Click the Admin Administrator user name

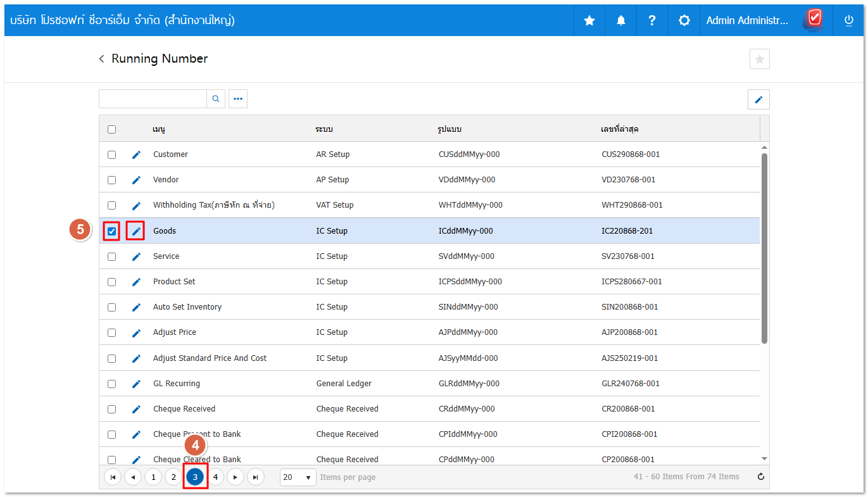tap(747, 20)
